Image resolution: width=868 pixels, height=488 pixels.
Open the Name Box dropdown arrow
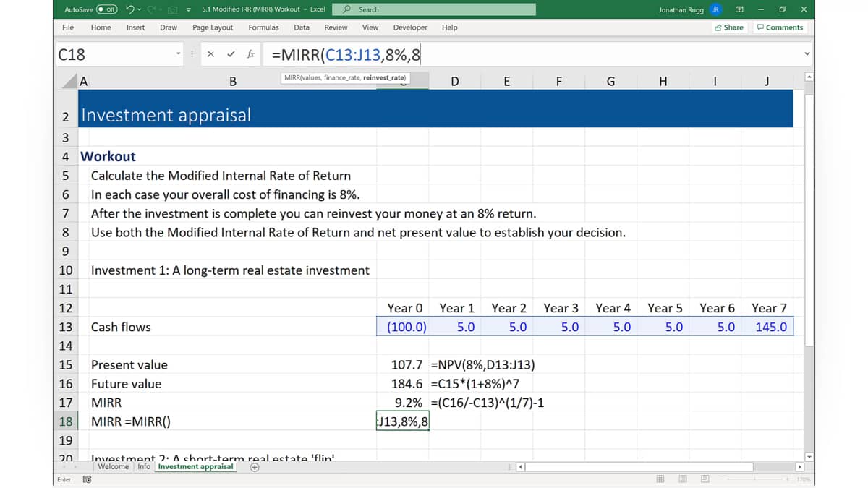click(x=178, y=54)
